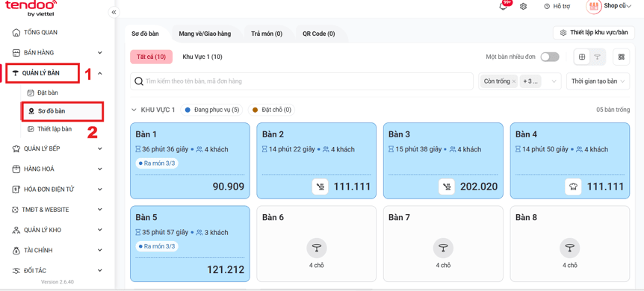Click the table search input field
This screenshot has width=644, height=291.
click(x=302, y=81)
